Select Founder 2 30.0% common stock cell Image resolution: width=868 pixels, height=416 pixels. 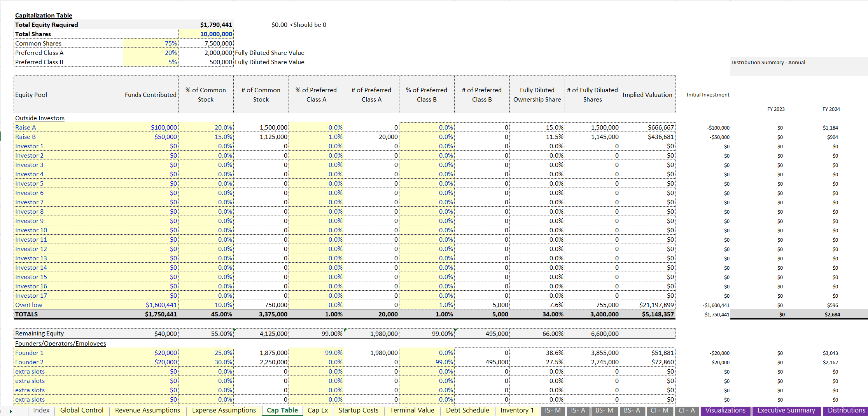point(206,362)
